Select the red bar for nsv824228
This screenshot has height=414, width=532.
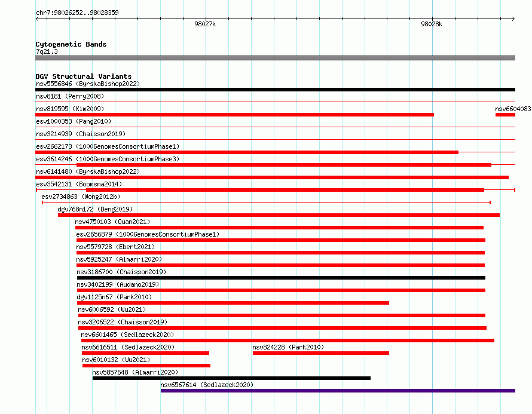coord(320,353)
